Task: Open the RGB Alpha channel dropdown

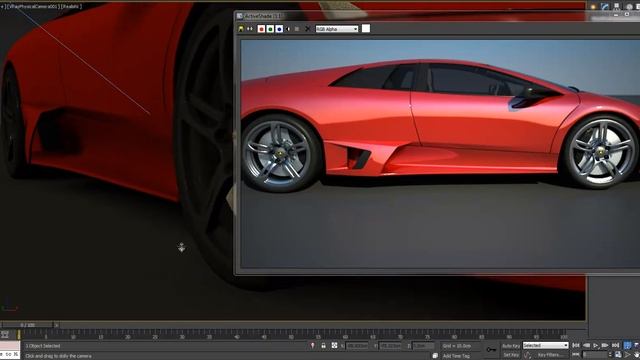Action: [x=337, y=29]
